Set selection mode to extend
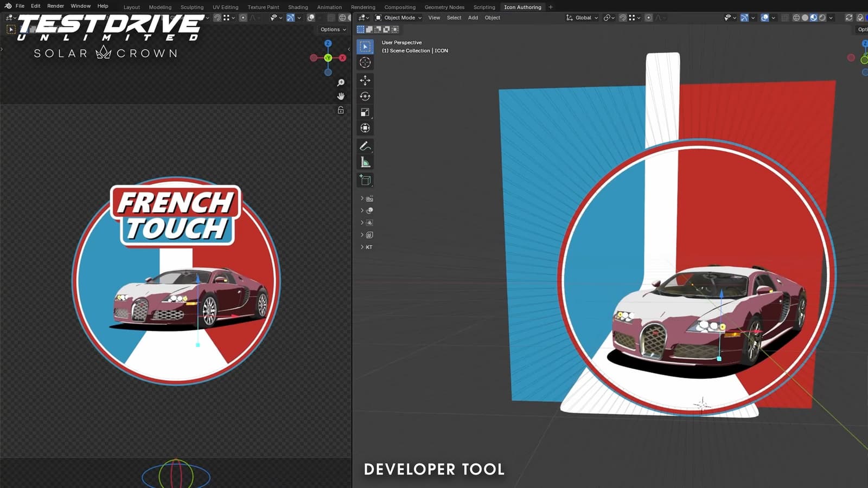 tap(369, 29)
